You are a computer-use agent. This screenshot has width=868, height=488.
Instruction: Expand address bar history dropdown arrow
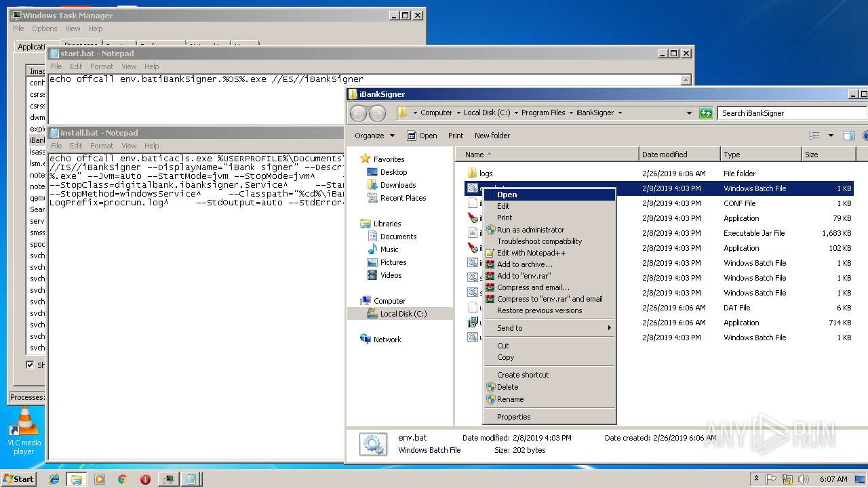click(689, 113)
